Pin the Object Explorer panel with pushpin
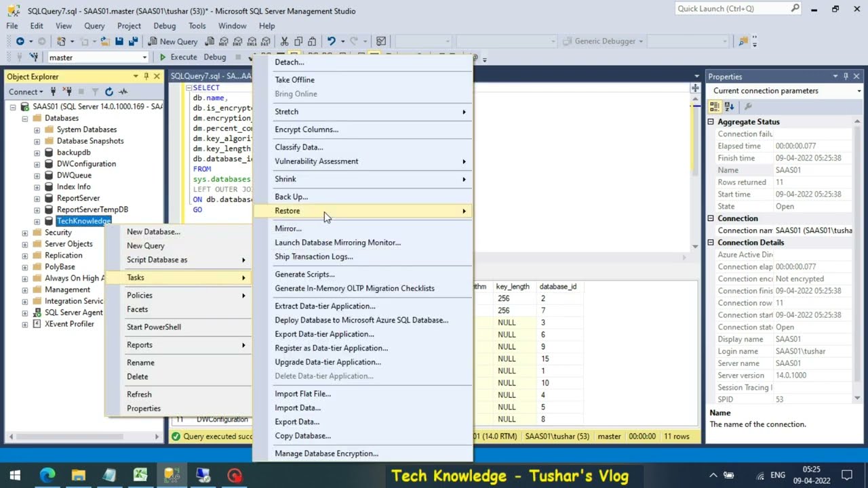This screenshot has width=868, height=488. (146, 77)
